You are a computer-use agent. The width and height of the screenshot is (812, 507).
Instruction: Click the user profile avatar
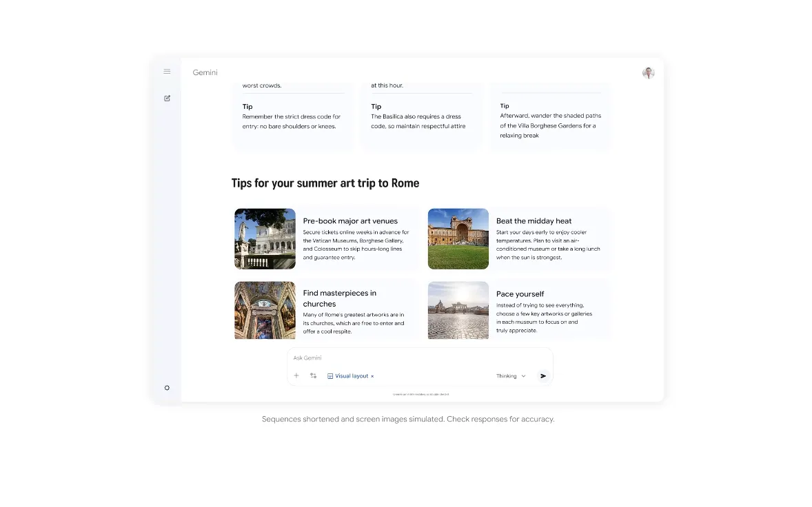pos(648,73)
